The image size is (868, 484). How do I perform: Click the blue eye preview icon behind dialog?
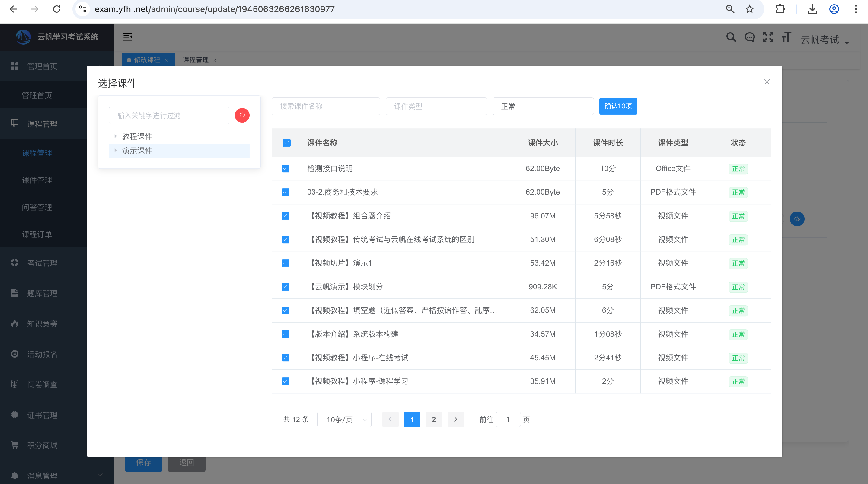tap(797, 218)
